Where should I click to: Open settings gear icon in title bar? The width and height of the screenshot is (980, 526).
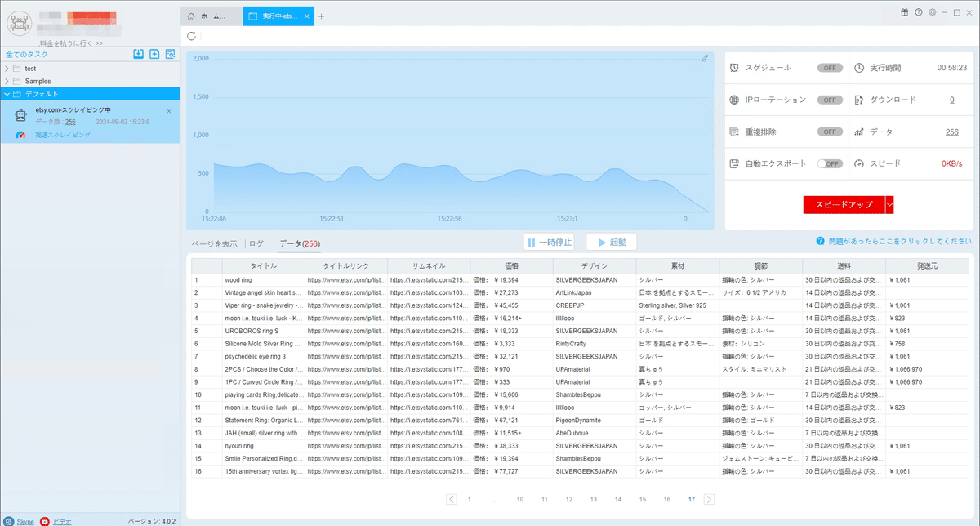[x=931, y=12]
